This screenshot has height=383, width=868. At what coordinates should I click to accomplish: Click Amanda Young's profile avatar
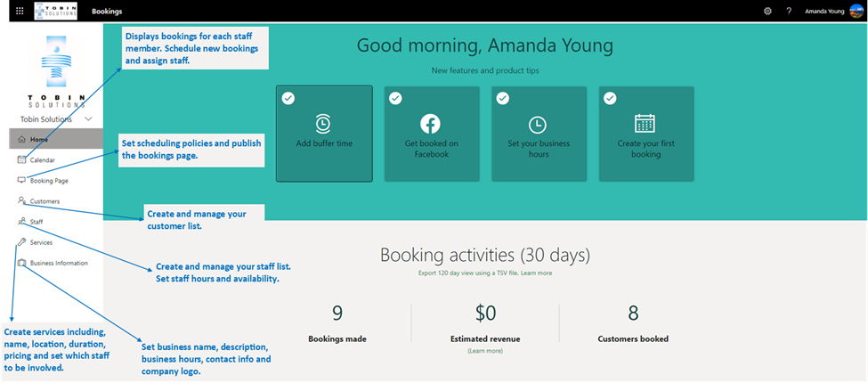[x=856, y=11]
